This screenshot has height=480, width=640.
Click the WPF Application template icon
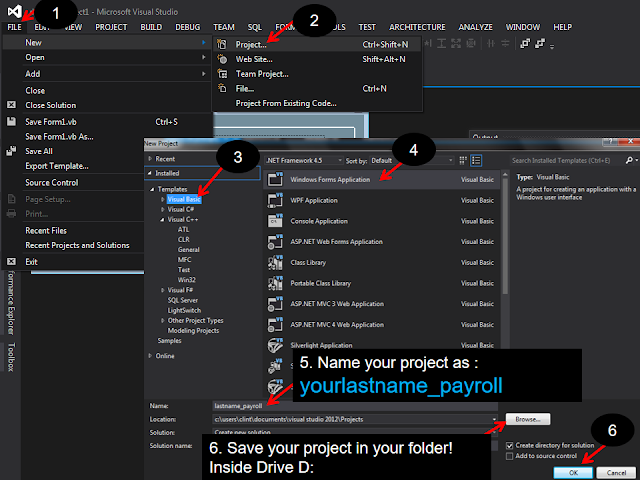(x=275, y=200)
